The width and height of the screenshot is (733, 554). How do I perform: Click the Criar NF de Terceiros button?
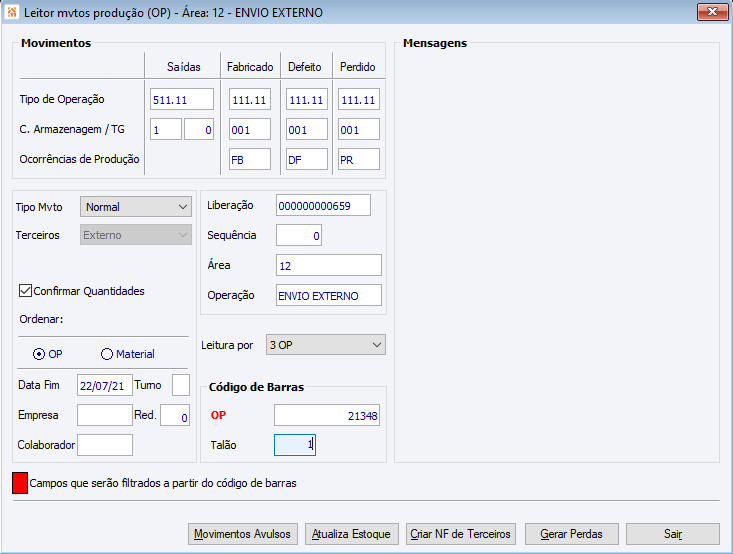point(460,534)
